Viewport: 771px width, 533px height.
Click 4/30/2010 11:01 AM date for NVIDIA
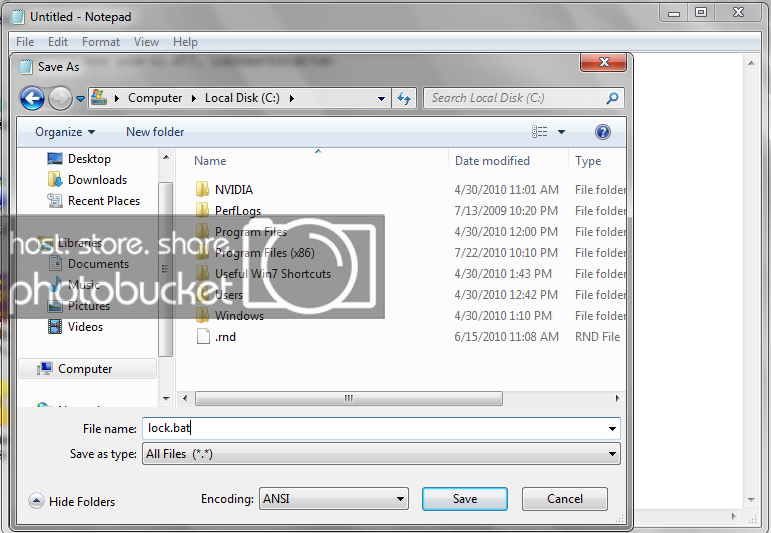[506, 190]
